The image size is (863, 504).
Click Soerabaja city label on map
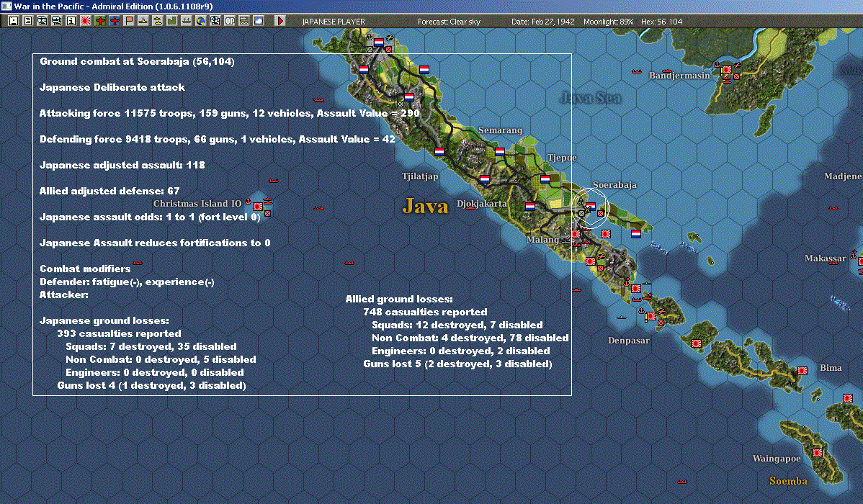tap(614, 185)
